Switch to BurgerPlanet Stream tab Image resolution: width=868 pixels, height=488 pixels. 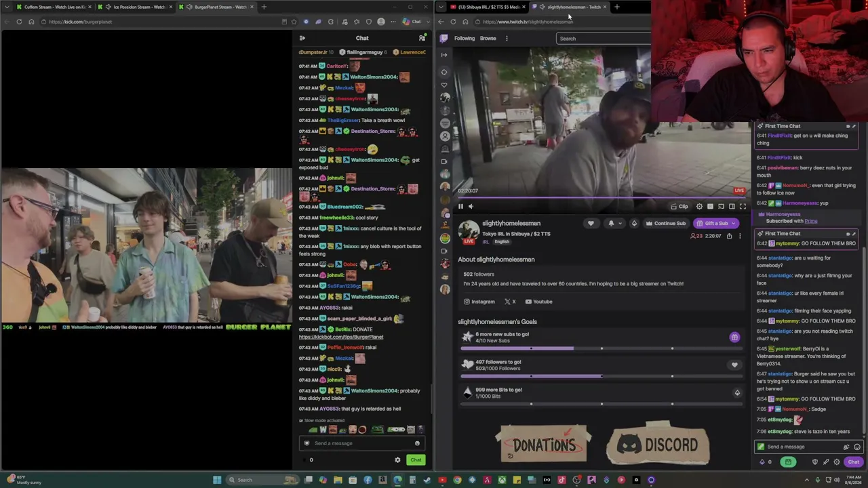(216, 7)
